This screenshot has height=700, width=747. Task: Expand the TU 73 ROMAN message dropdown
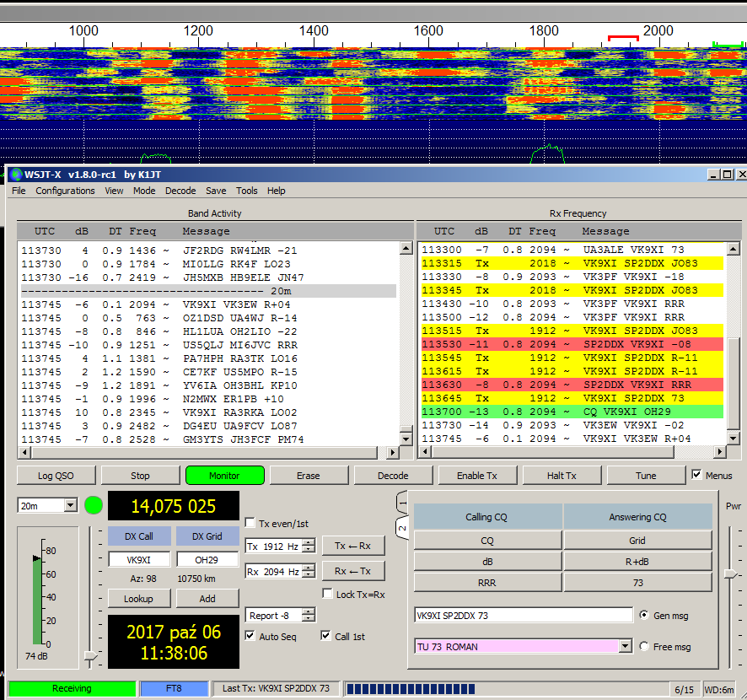coord(625,647)
